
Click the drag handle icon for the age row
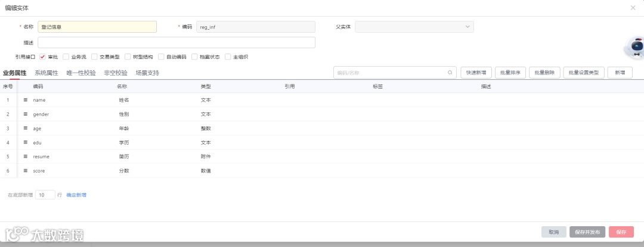pos(26,128)
